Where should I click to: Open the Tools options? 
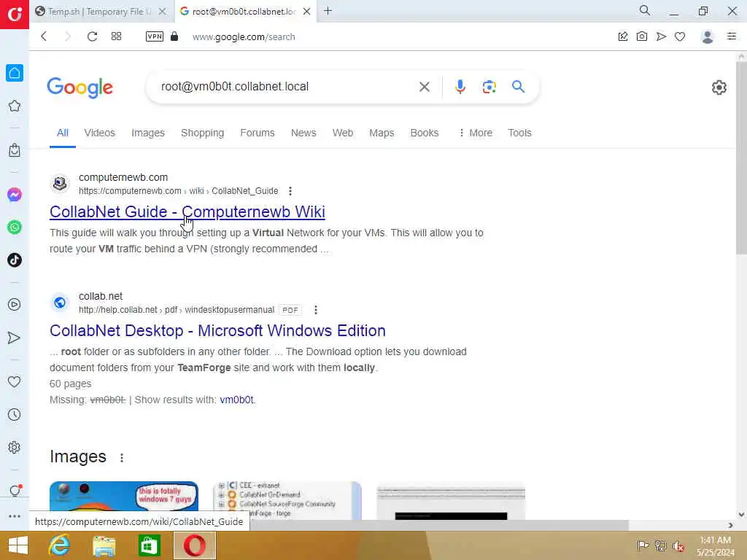[519, 133]
